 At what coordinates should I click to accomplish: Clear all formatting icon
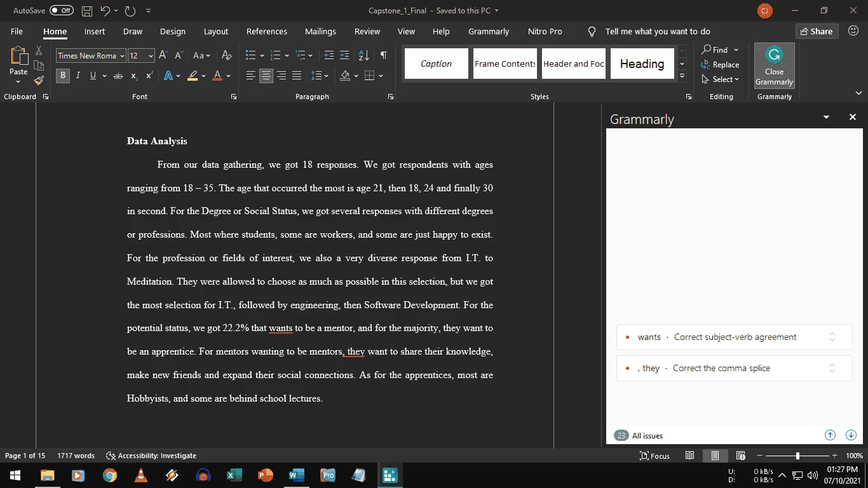[x=227, y=55]
